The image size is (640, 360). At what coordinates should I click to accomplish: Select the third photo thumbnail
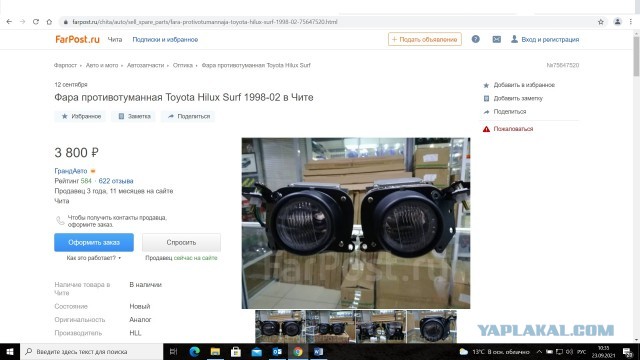coord(381,327)
